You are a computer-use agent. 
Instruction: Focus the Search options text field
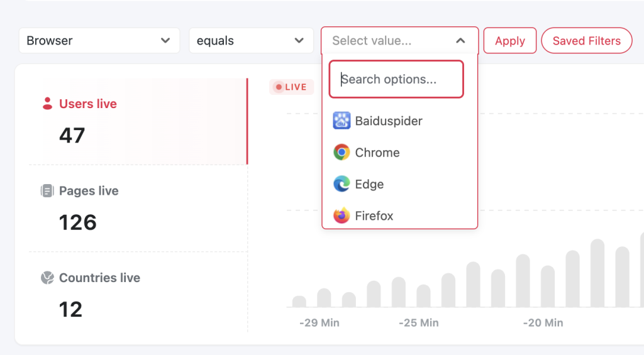pos(396,80)
